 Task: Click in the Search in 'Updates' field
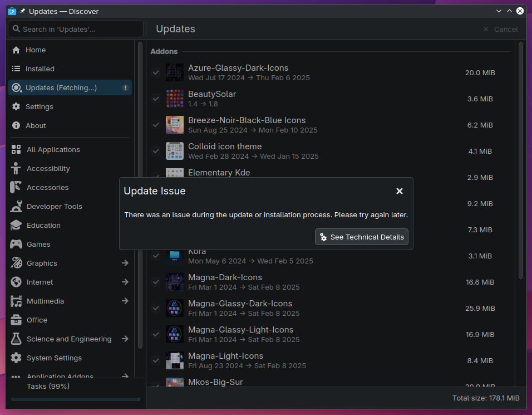[x=76, y=29]
